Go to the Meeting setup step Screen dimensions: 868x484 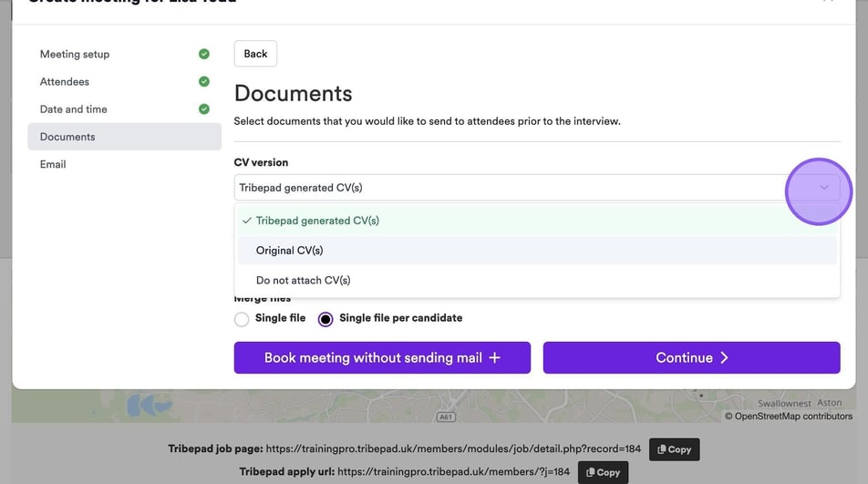75,55
